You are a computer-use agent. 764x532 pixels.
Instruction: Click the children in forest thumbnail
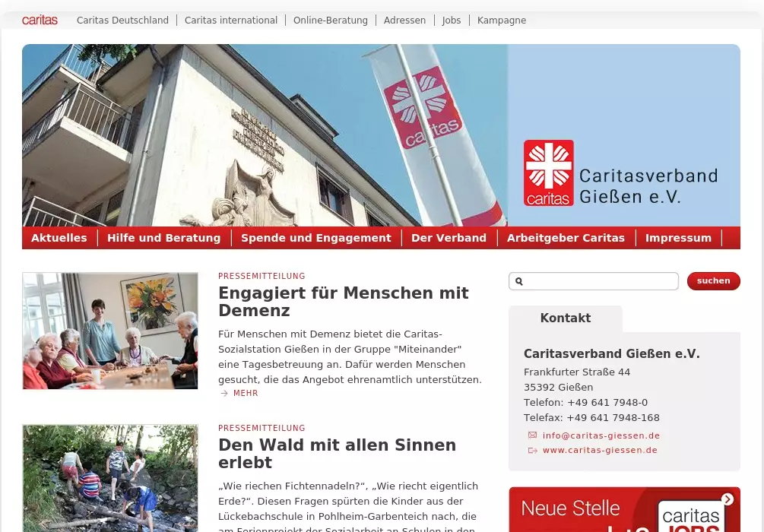[110, 478]
